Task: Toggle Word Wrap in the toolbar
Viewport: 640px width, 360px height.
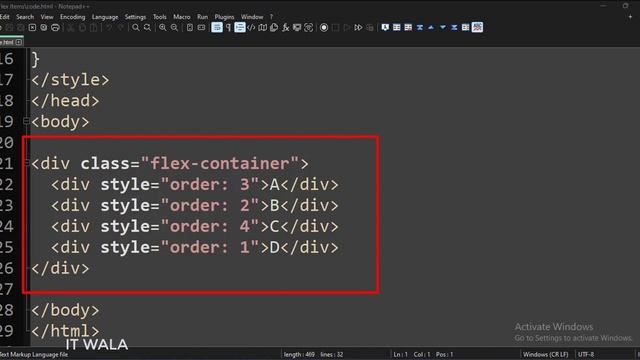Action: tap(217, 27)
